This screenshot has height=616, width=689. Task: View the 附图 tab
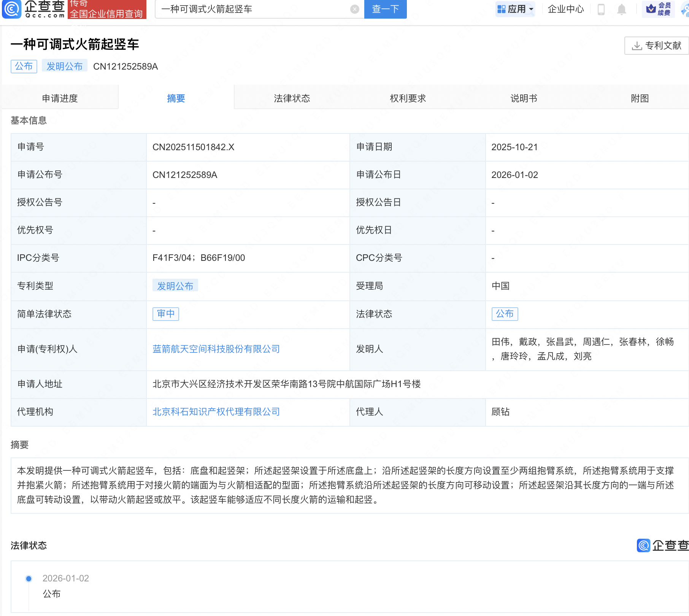(x=640, y=98)
